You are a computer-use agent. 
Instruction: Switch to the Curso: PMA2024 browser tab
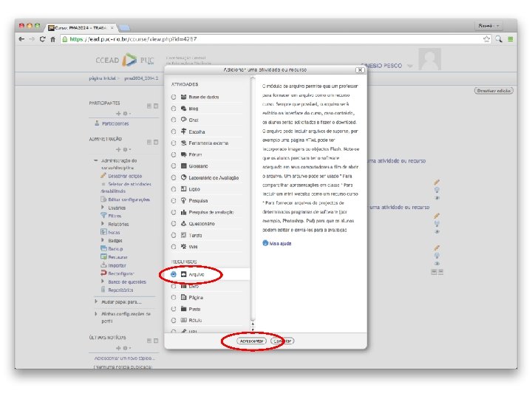81,27
